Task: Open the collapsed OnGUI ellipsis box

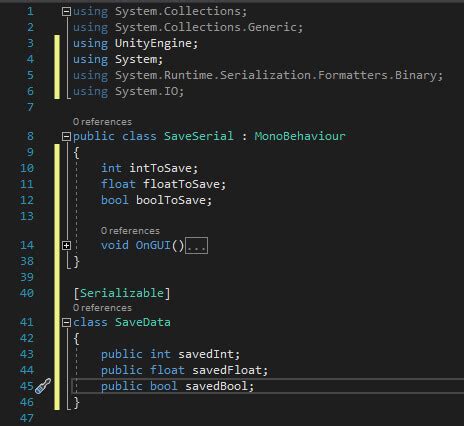Action: point(196,246)
